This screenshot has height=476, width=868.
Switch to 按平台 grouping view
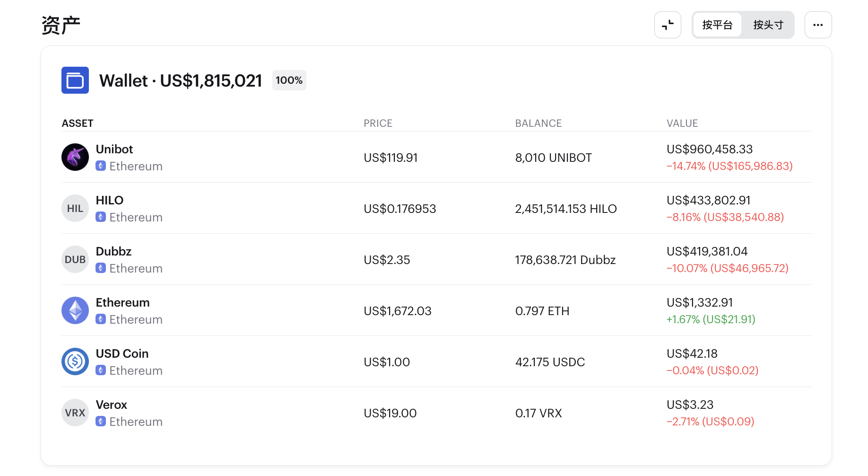pyautogui.click(x=717, y=25)
